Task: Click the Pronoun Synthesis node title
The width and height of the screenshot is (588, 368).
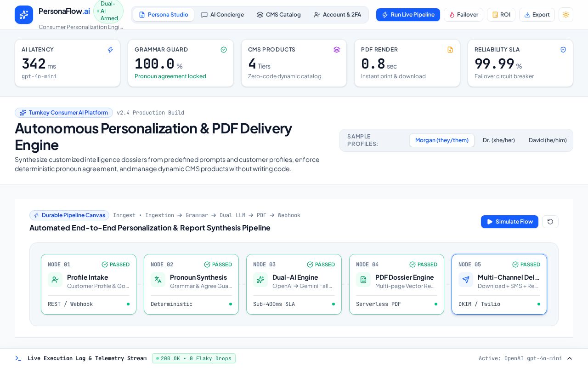Action: [x=198, y=277]
